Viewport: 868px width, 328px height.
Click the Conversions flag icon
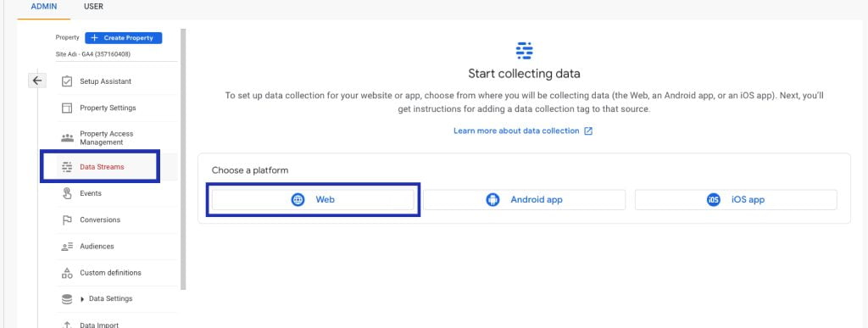(x=67, y=220)
